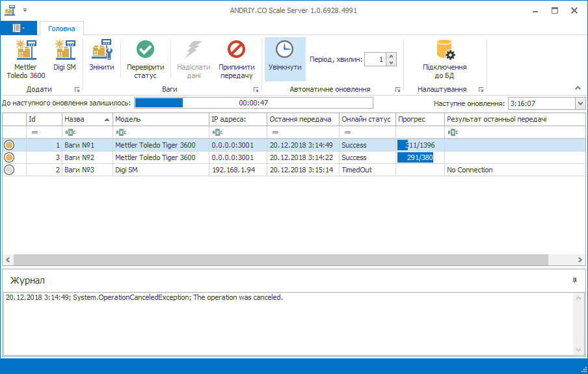Open Онлайн статус filter operator icon
Viewport: 588px width, 374px height.
tap(347, 133)
